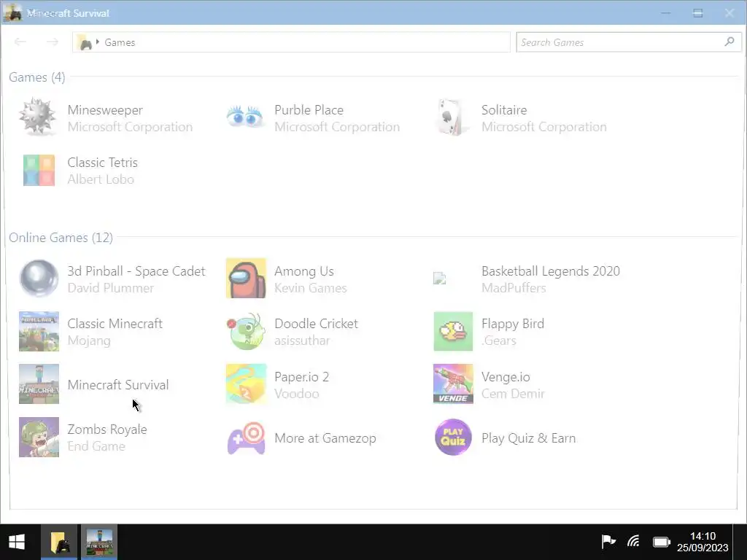Open the 3d Pinball silver ball icon
The width and height of the screenshot is (747, 560).
tap(39, 278)
